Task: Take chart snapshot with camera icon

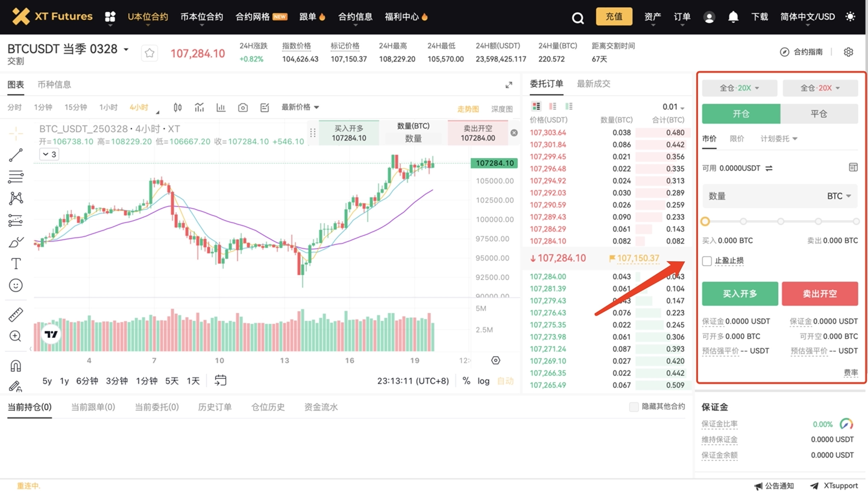Action: coord(243,107)
